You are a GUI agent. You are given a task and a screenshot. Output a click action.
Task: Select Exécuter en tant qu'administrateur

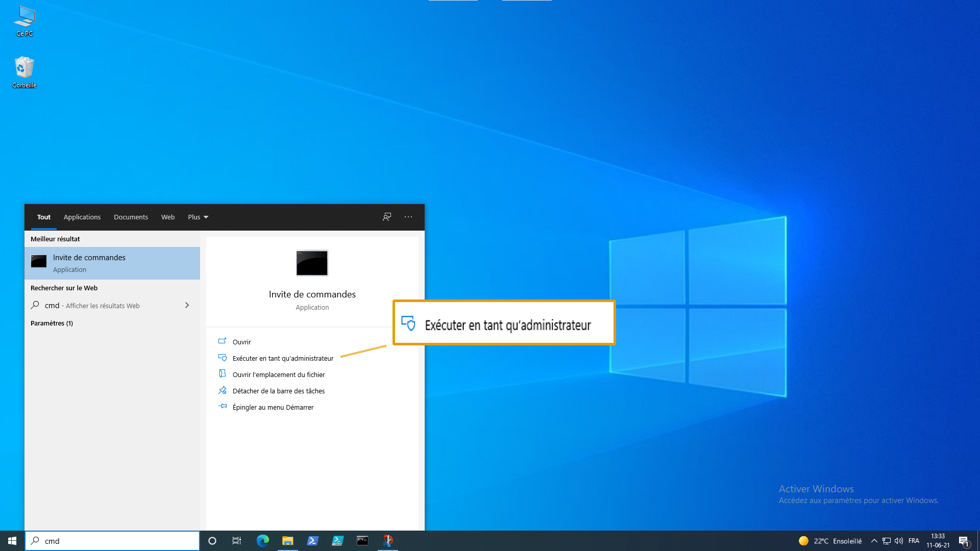[x=283, y=358]
